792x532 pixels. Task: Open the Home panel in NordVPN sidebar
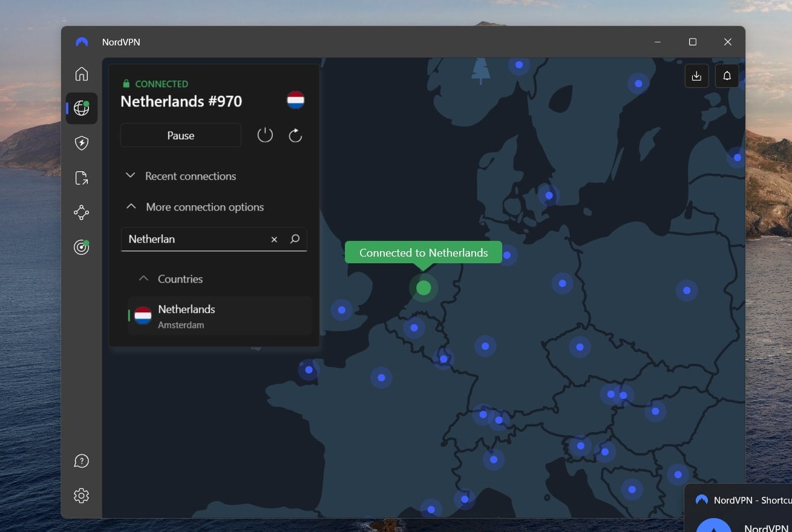(x=81, y=73)
